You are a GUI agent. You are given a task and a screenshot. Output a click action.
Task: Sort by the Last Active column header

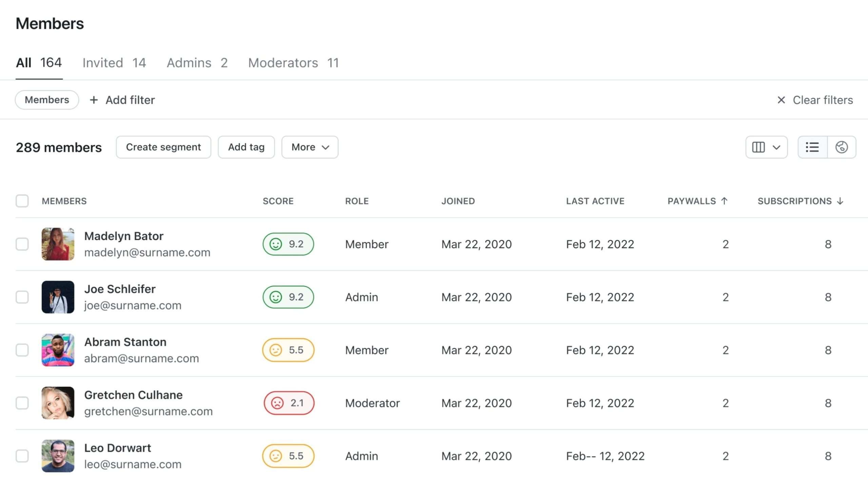[x=595, y=201]
